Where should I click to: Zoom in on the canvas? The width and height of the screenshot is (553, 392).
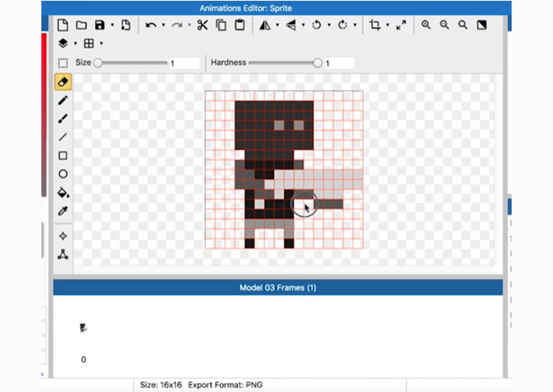(x=426, y=25)
